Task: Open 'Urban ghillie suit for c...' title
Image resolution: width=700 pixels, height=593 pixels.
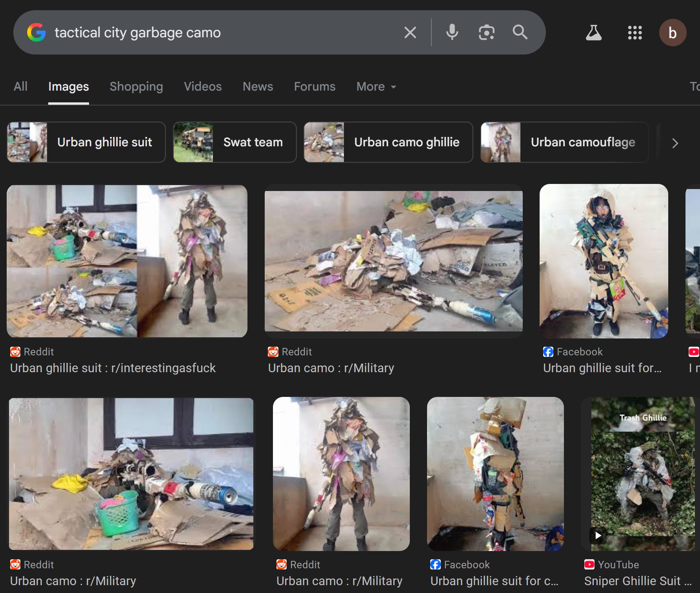Action: pos(494,581)
